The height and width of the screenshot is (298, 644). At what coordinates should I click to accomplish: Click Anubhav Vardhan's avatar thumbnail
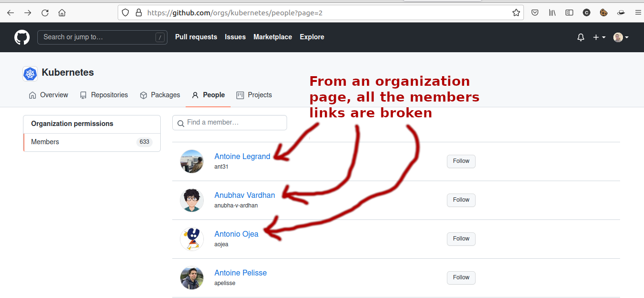click(192, 200)
